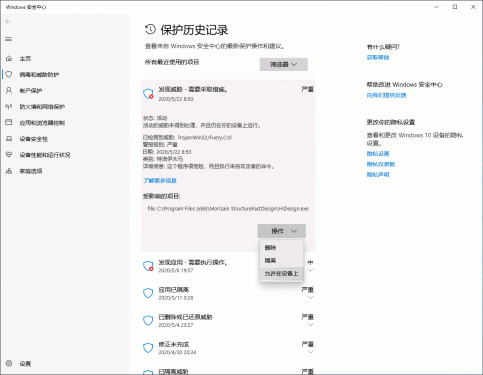Maximize the Windows 安全中心 window

coord(455,7)
